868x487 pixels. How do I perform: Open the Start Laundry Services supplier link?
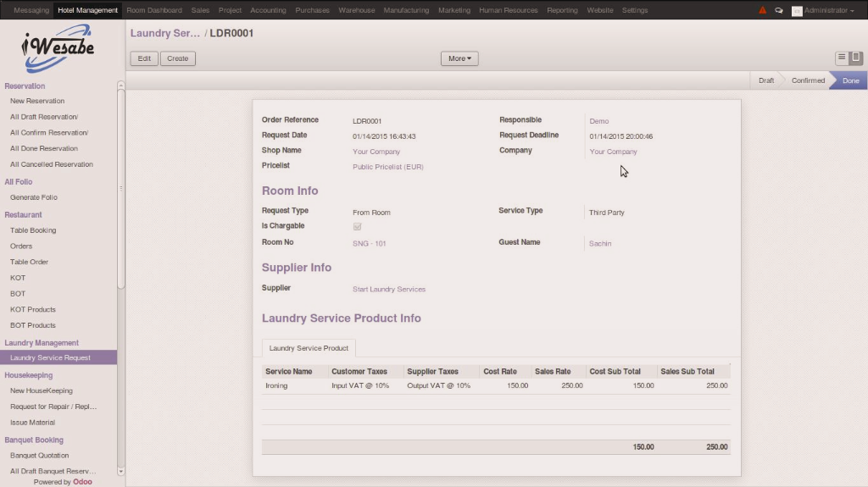pyautogui.click(x=389, y=289)
